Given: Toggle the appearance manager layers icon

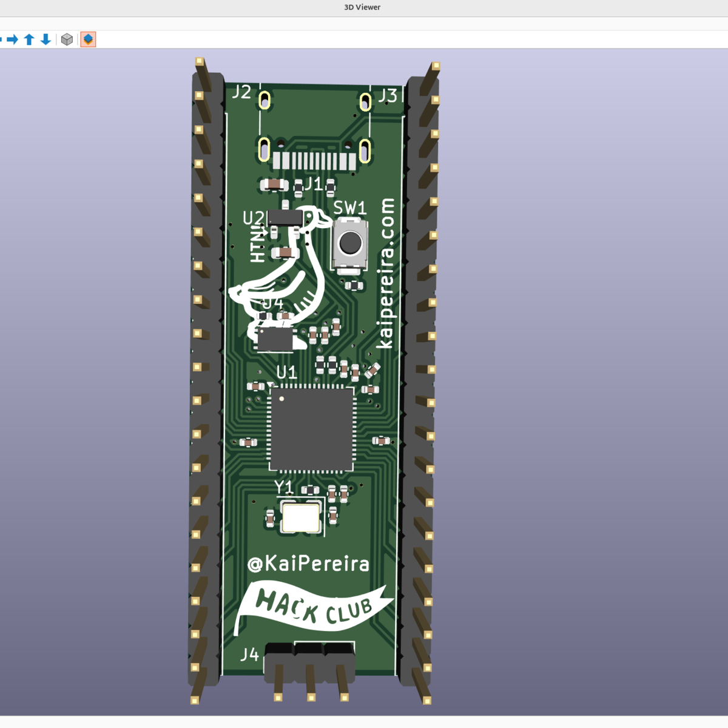Looking at the screenshot, I should (x=88, y=39).
